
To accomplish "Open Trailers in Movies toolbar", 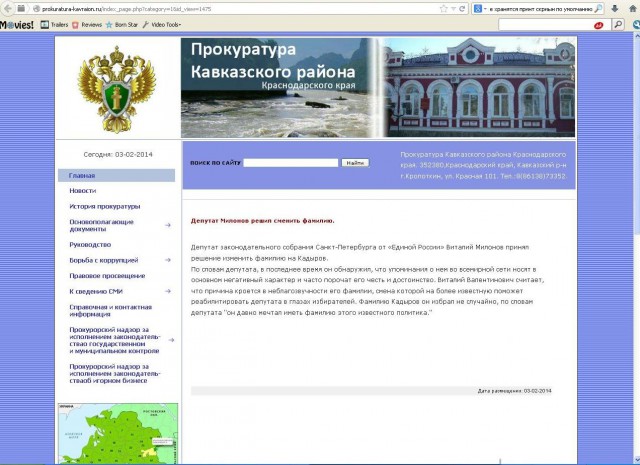I will click(55, 25).
